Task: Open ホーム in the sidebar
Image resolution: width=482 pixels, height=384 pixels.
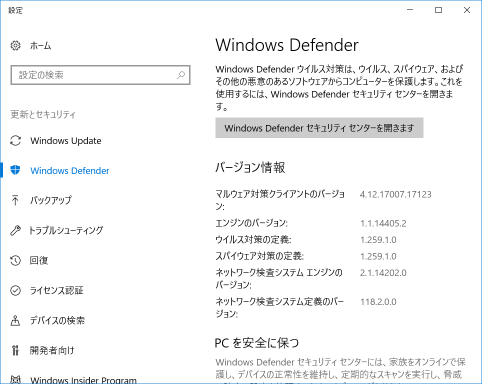Action: click(41, 45)
